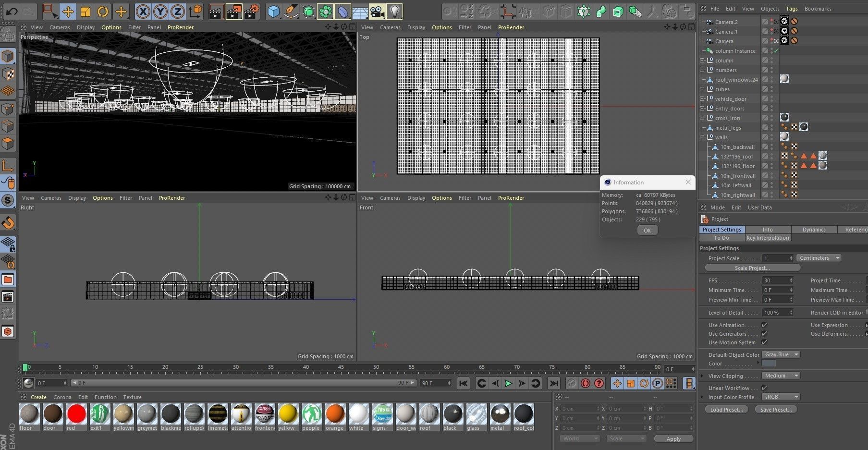Open Edit Render Settings icon
This screenshot has width=868, height=450.
pyautogui.click(x=252, y=12)
